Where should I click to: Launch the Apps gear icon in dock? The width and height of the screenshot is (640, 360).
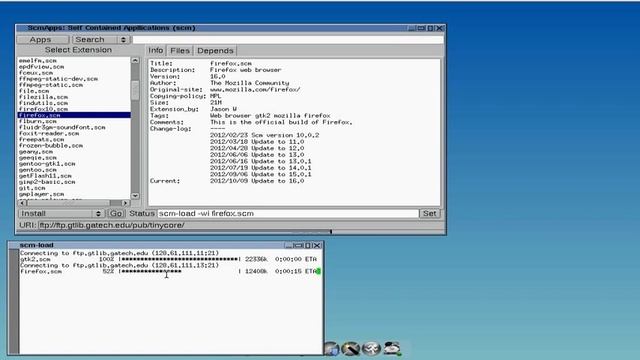coord(371,348)
